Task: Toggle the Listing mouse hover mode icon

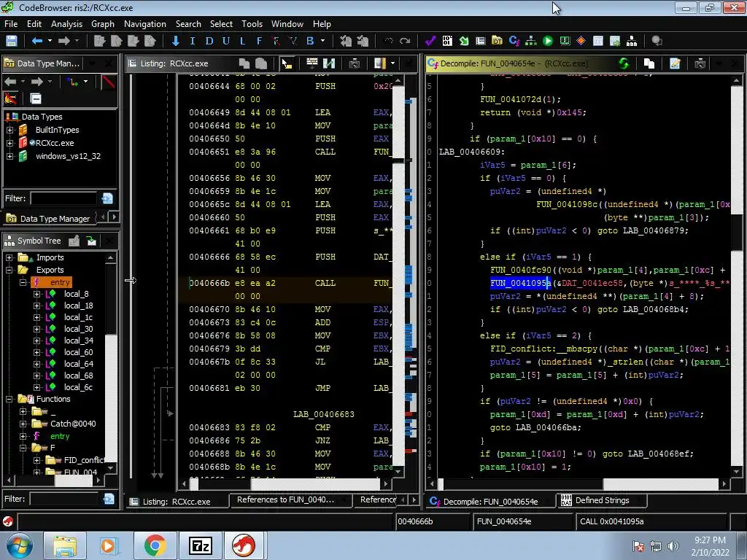Action: pyautogui.click(x=287, y=63)
